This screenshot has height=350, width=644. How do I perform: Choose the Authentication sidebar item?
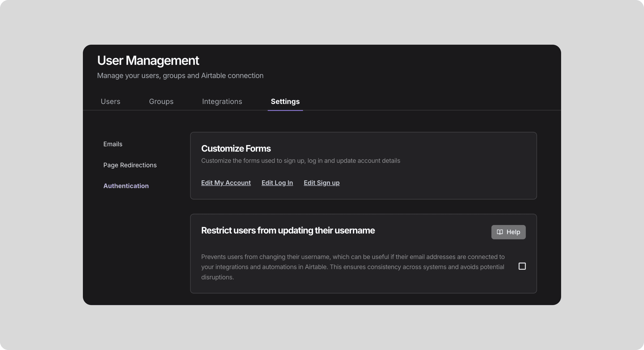pos(126,186)
